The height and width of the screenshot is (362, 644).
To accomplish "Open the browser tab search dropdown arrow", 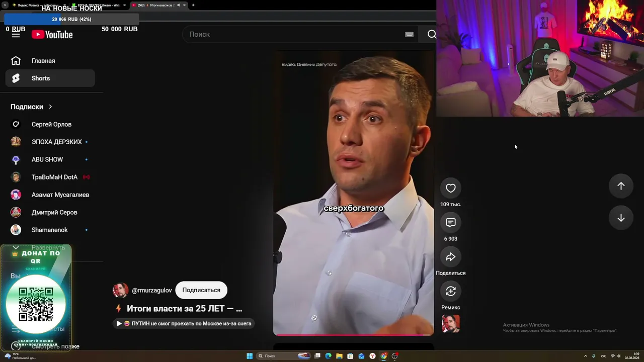I will tap(5, 5).
